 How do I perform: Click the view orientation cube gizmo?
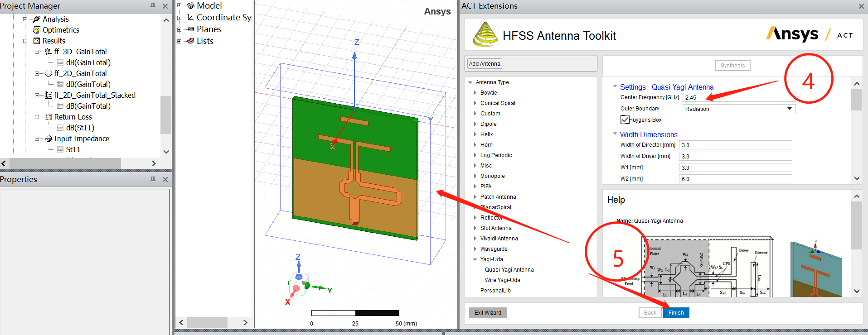tap(299, 284)
